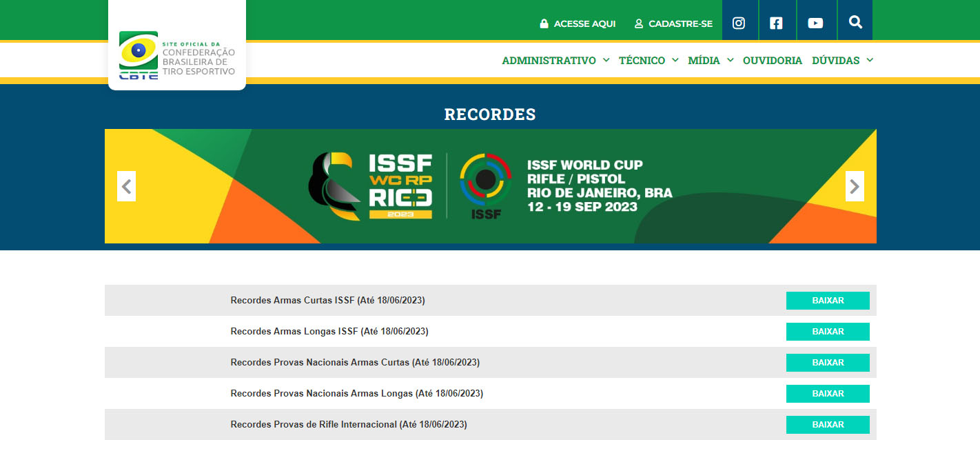Open the Técnico menu

pyautogui.click(x=642, y=61)
